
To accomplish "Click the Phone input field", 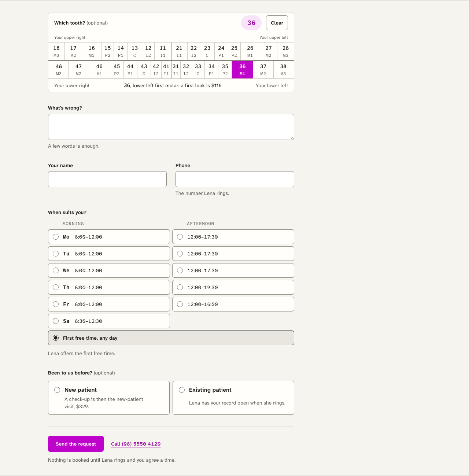I will point(235,179).
